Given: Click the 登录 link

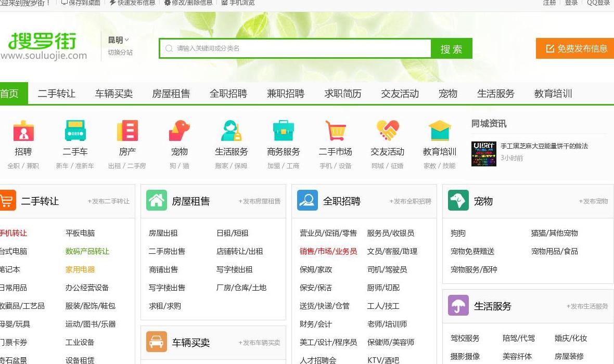Looking at the screenshot, I should [571, 3].
